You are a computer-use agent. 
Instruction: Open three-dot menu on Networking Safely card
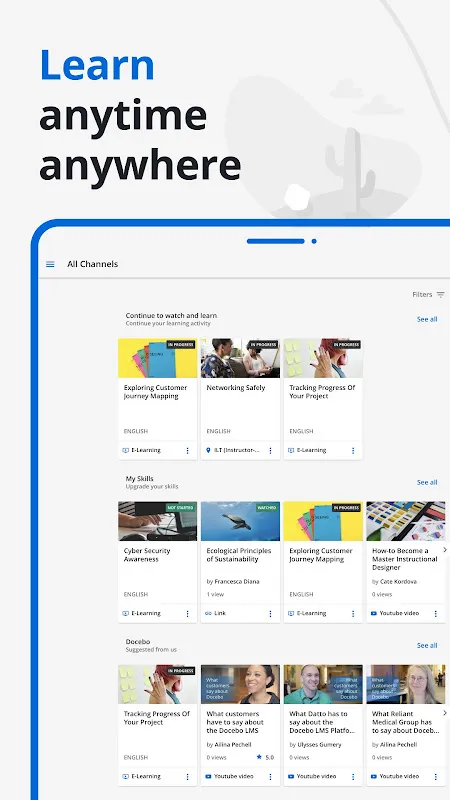270,451
